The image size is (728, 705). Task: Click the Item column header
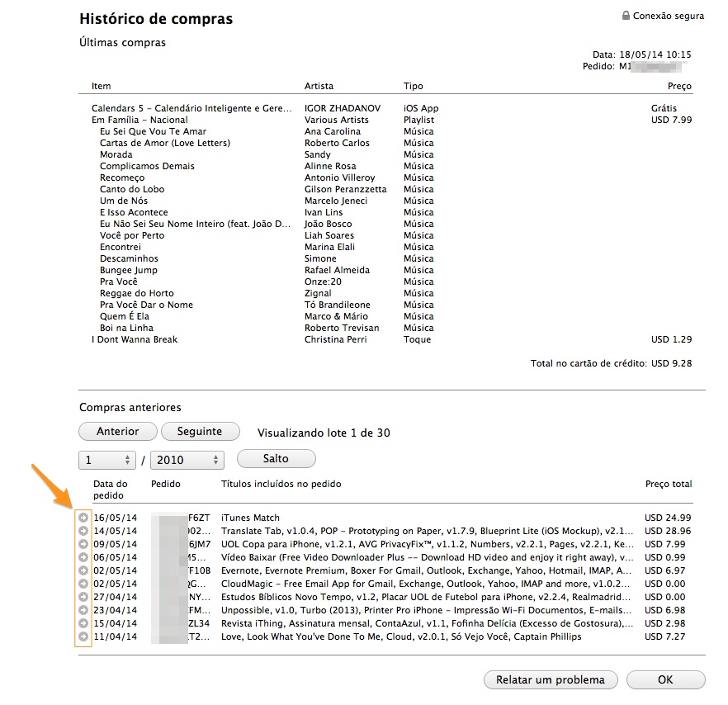(x=102, y=86)
